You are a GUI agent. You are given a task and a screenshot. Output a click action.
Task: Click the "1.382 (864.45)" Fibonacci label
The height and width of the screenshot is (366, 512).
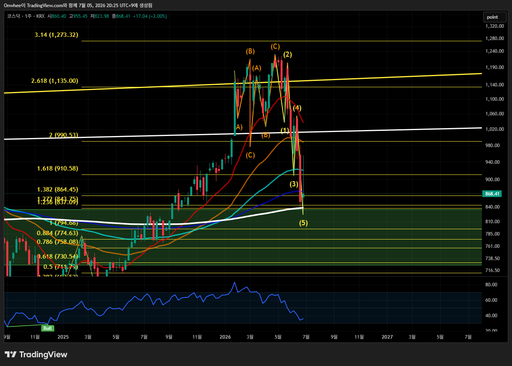(x=57, y=190)
